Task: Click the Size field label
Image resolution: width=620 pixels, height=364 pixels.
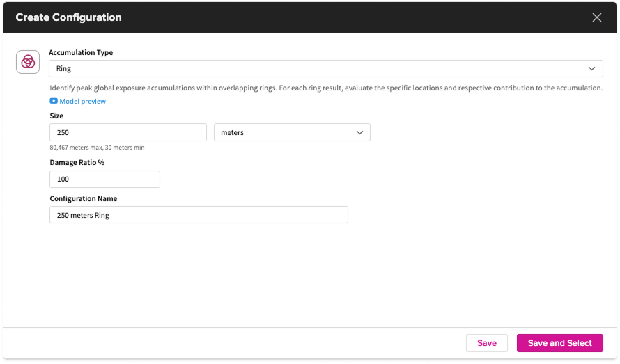Action: click(x=56, y=116)
